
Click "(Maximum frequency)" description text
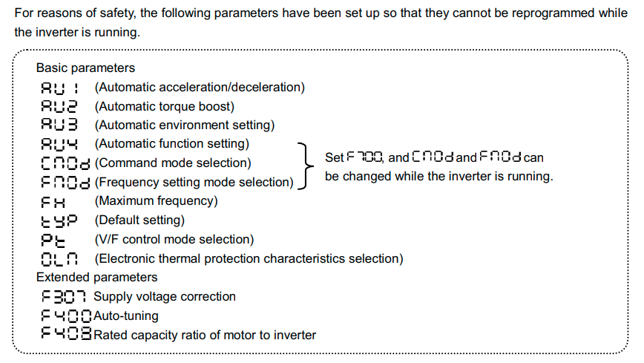[156, 201]
